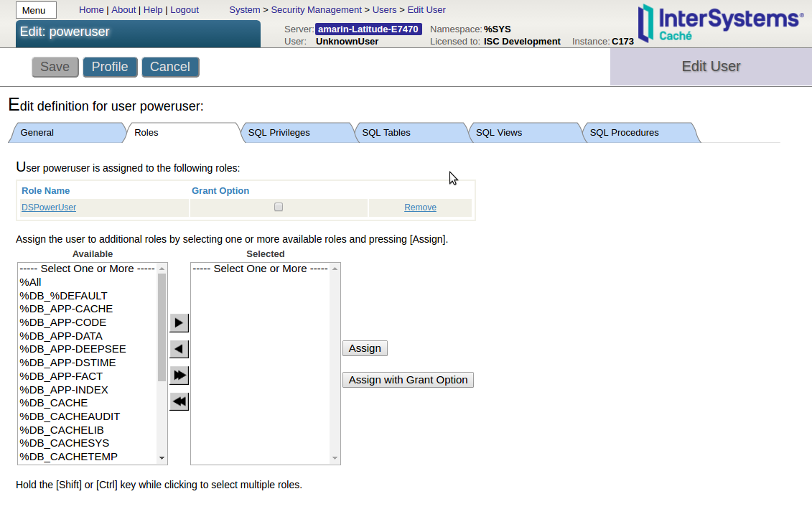This screenshot has height=522, width=812.
Task: Remove the DSPowerUser role link
Action: tap(420, 208)
